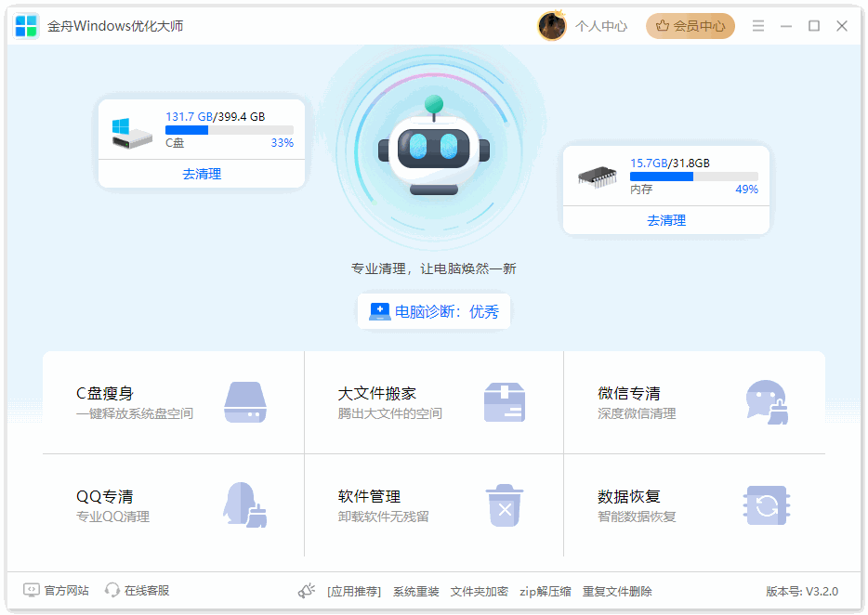Click 去清理 under the C盘 card
Image resolution: width=868 pixels, height=615 pixels.
click(202, 174)
